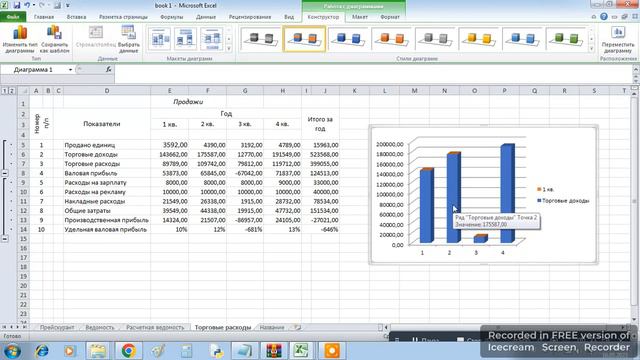The width and height of the screenshot is (640, 360).
Task: Select Торговые доходы legend entry
Action: (x=563, y=200)
